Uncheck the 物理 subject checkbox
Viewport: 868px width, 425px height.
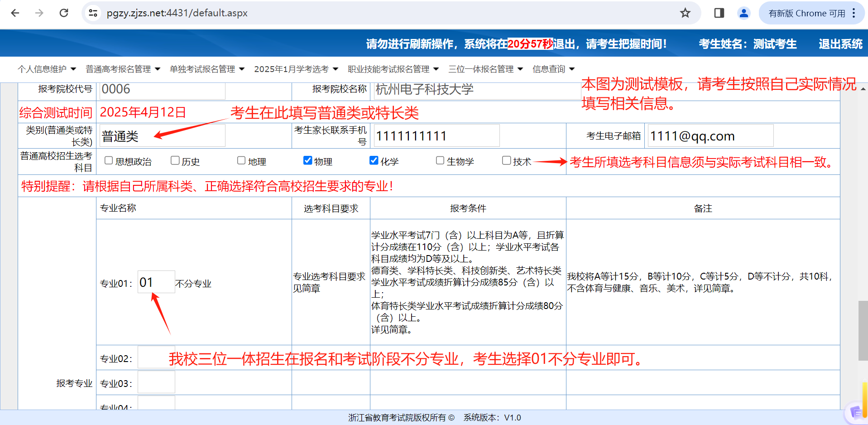coord(308,160)
